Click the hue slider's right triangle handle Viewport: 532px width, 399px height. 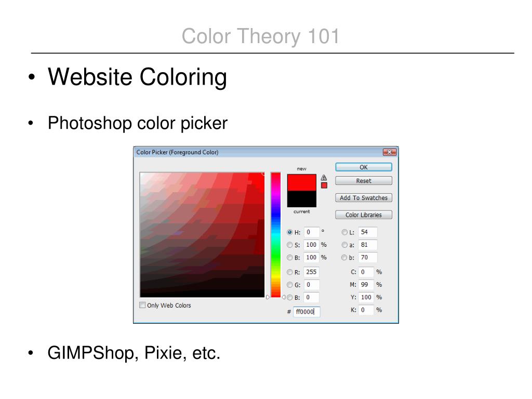pyautogui.click(x=284, y=297)
